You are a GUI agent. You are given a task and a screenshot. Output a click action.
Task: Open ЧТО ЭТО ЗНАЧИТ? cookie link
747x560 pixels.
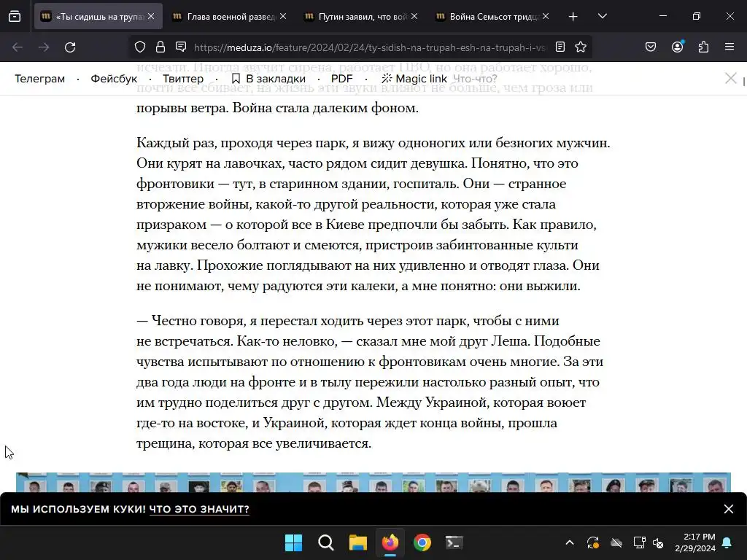coord(199,509)
